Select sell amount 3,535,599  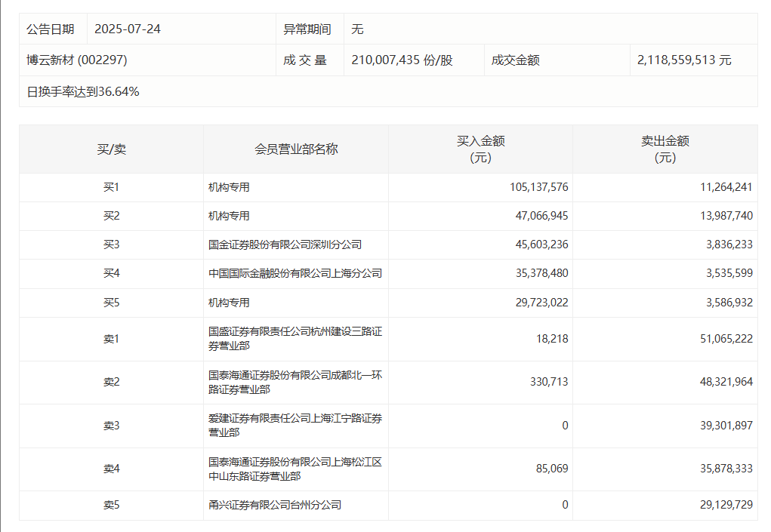pos(729,273)
